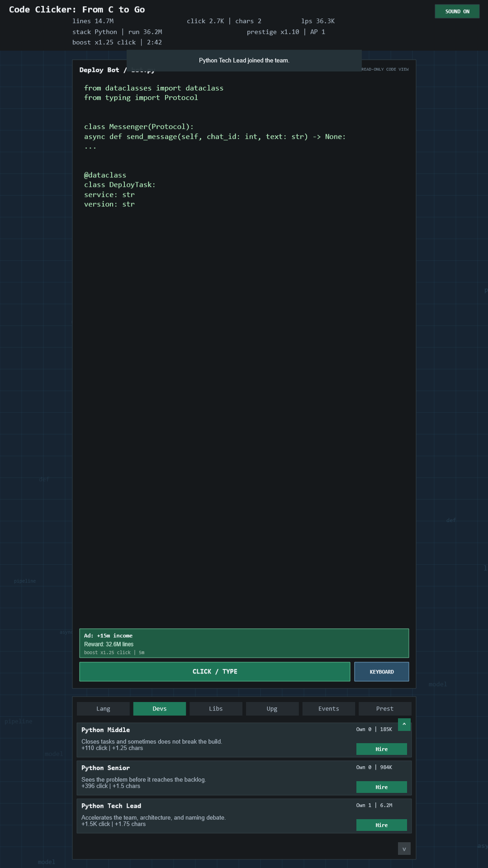Click the 'stack Python | run 36.2M' stat

pyautogui.click(x=117, y=32)
